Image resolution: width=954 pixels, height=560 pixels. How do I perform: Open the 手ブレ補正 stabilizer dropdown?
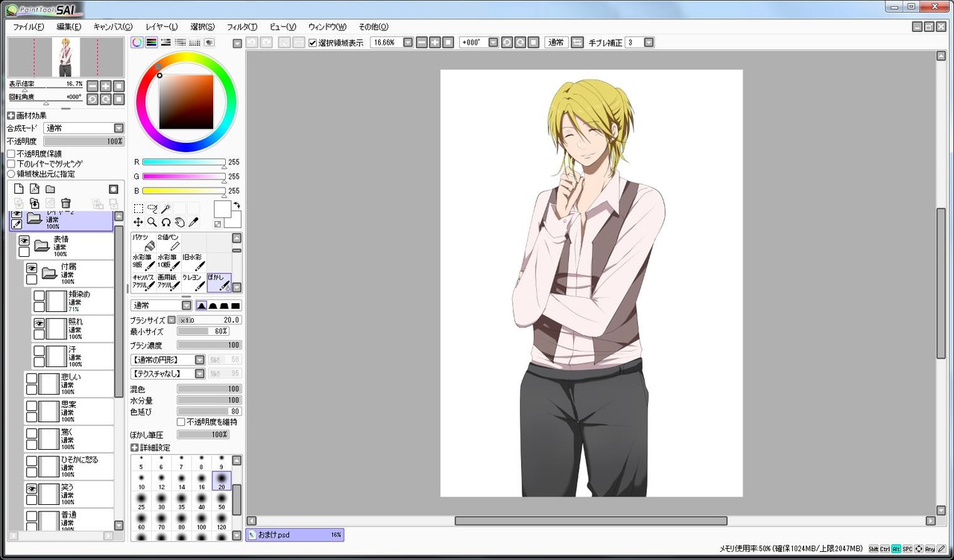point(649,42)
